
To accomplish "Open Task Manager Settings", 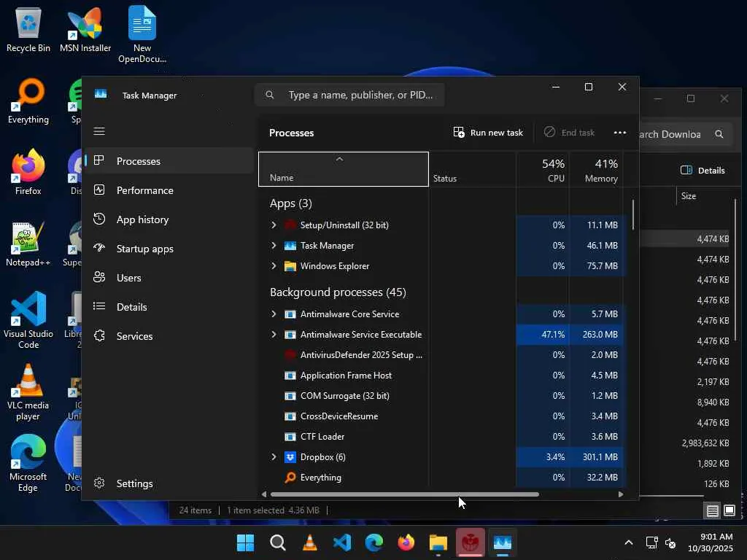I will coord(169,483).
